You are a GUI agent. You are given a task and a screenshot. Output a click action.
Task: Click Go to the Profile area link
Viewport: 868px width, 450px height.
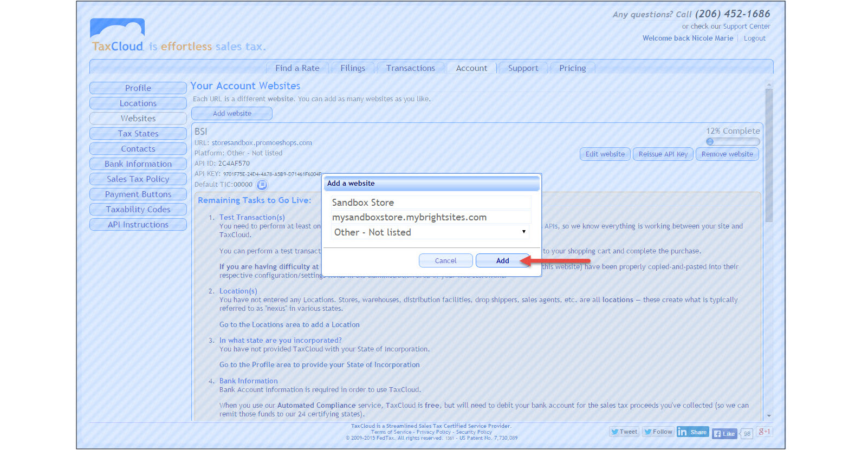(320, 365)
